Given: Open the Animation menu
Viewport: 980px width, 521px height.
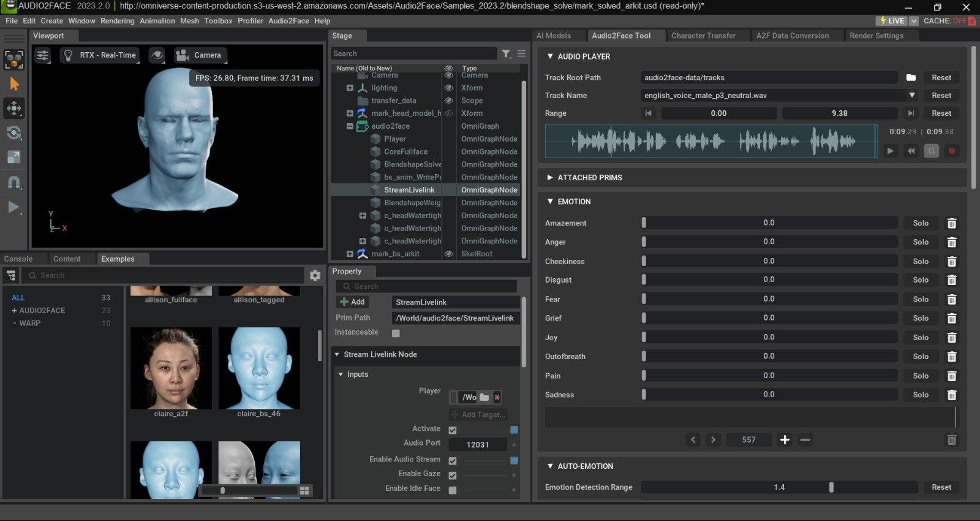Looking at the screenshot, I should 157,21.
